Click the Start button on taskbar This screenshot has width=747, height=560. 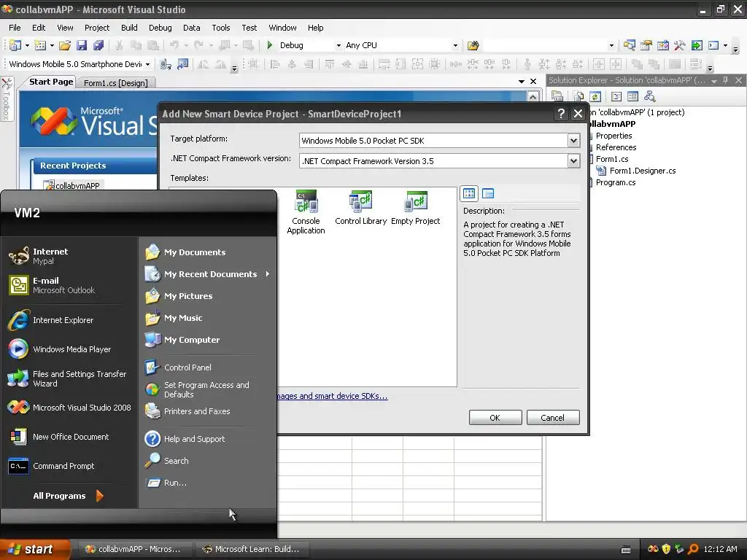pyautogui.click(x=35, y=549)
